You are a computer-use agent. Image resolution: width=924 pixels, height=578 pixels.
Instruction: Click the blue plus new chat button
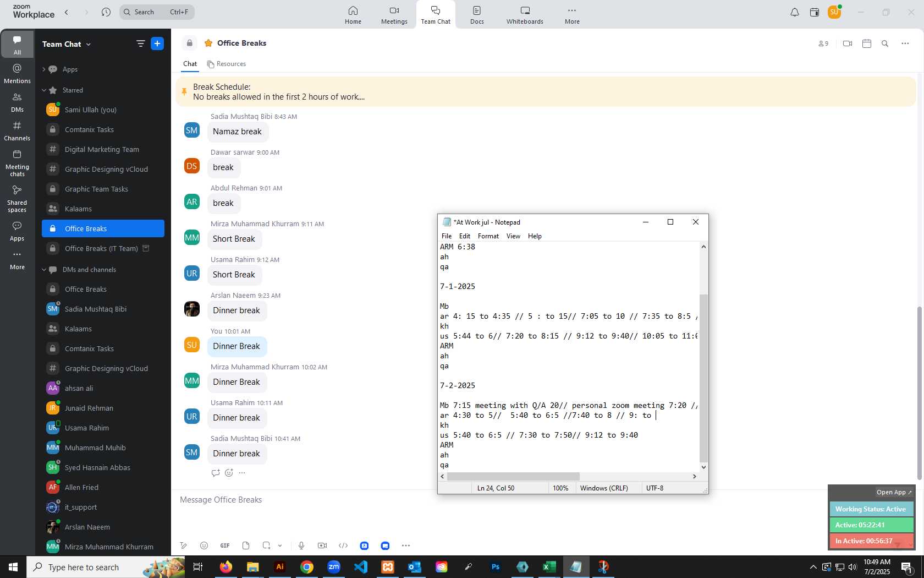pyautogui.click(x=157, y=43)
